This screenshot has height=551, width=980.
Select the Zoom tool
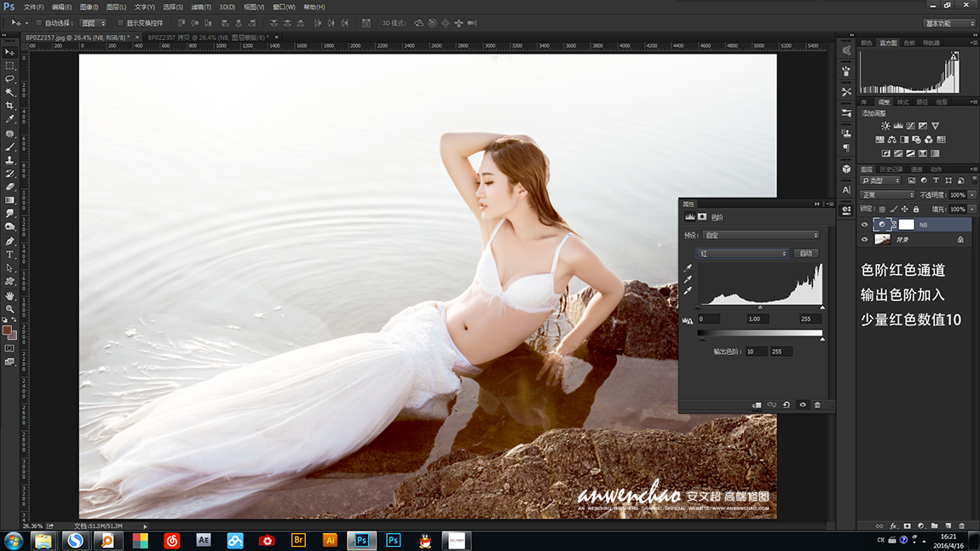(9, 308)
